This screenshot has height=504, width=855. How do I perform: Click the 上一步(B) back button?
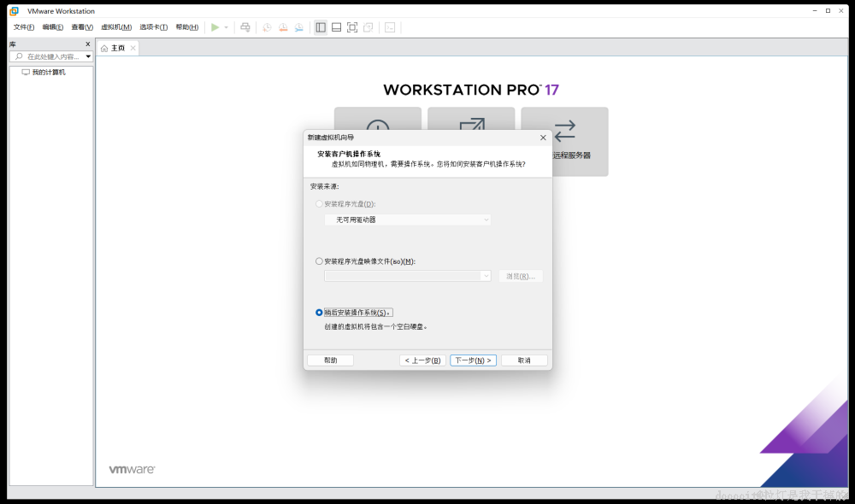coord(422,360)
